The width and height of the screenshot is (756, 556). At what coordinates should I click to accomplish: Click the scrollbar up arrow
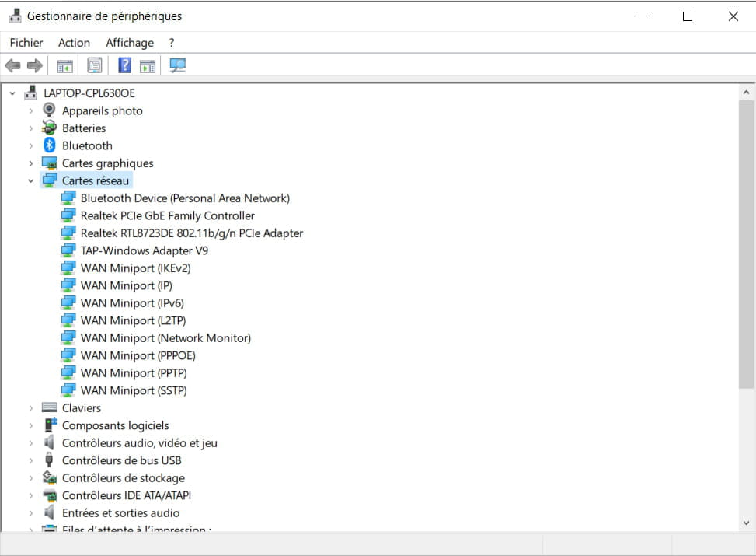(x=747, y=92)
